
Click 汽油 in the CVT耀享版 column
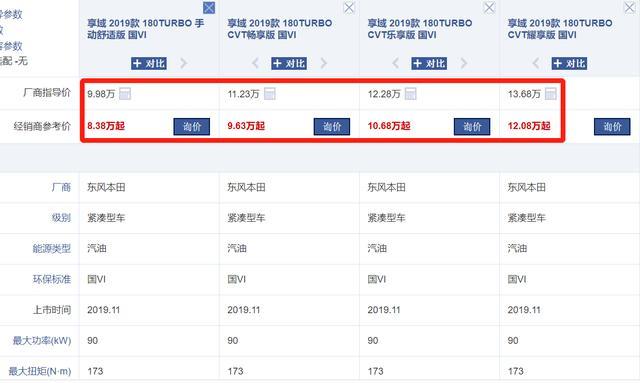517,248
